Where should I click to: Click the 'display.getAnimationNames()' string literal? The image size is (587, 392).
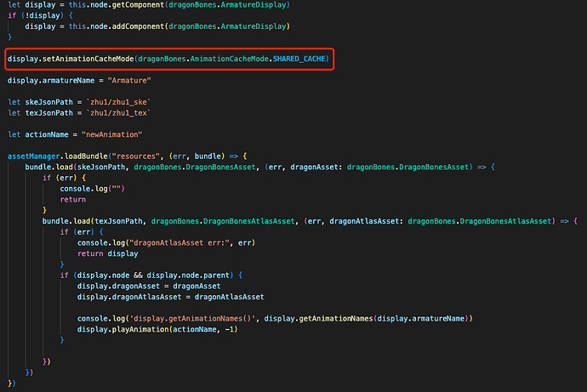192,319
